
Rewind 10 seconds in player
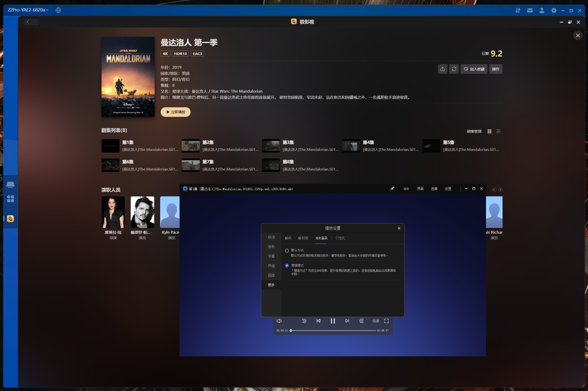click(304, 321)
